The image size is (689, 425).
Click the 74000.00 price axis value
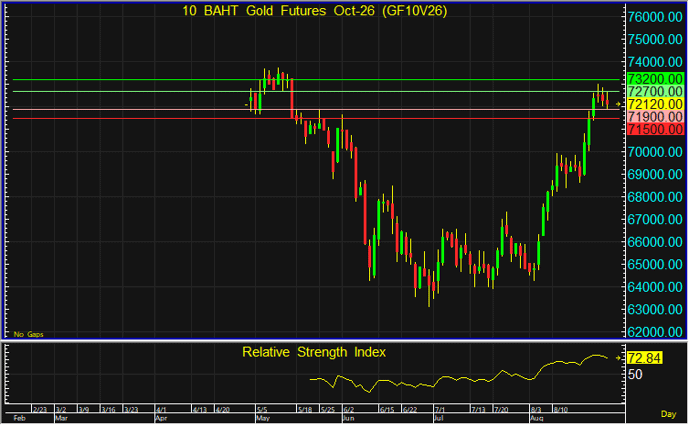click(x=656, y=62)
